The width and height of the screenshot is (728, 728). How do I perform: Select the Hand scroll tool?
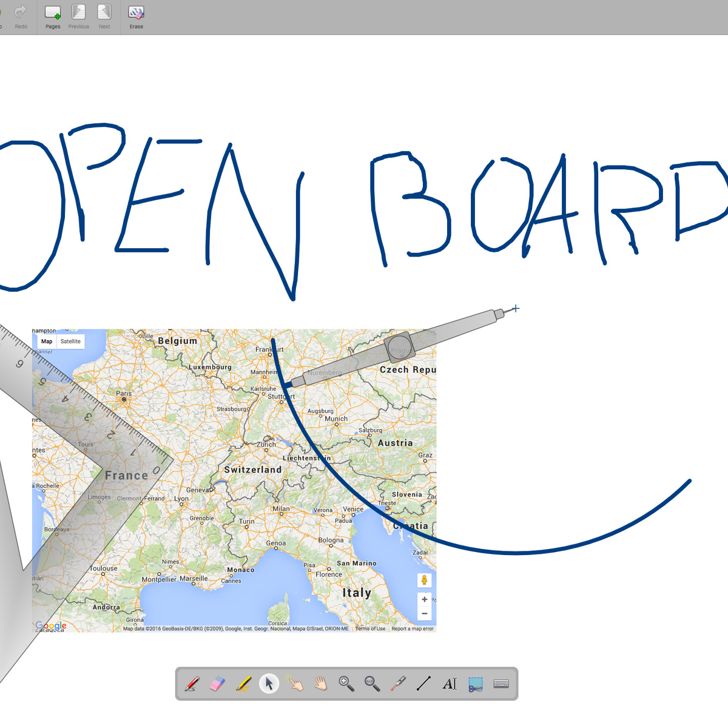tap(321, 684)
